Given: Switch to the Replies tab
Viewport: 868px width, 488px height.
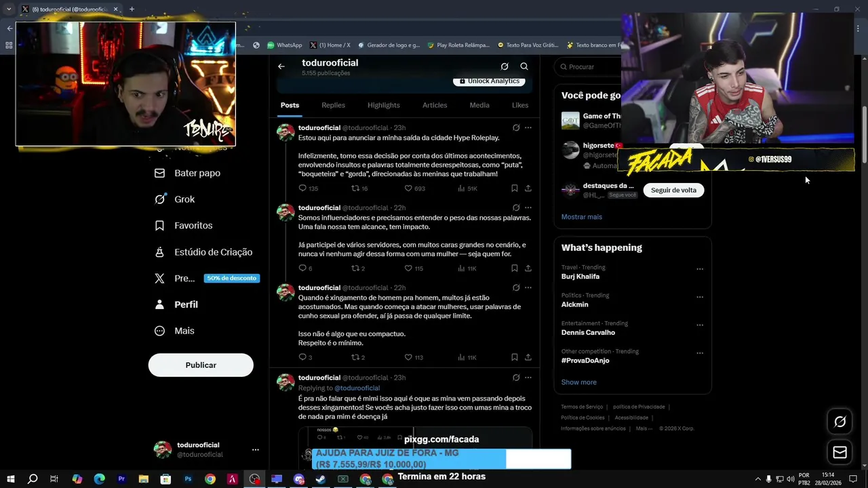Looking at the screenshot, I should point(333,105).
